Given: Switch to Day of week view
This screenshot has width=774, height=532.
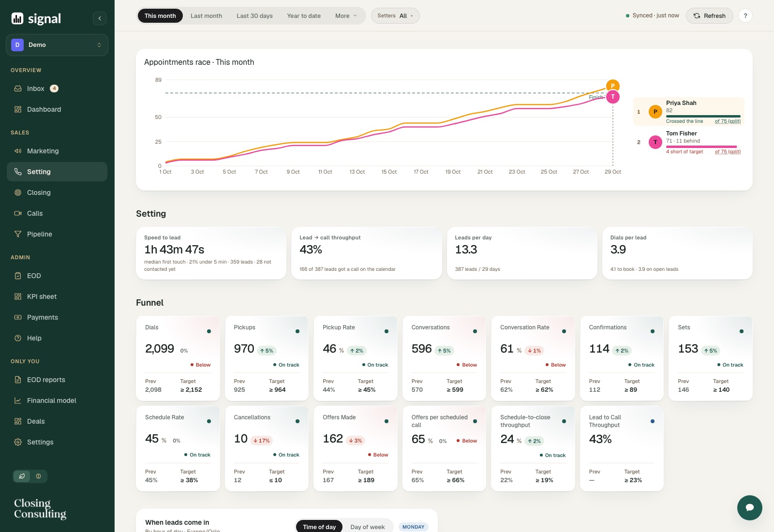Looking at the screenshot, I should pos(368,527).
